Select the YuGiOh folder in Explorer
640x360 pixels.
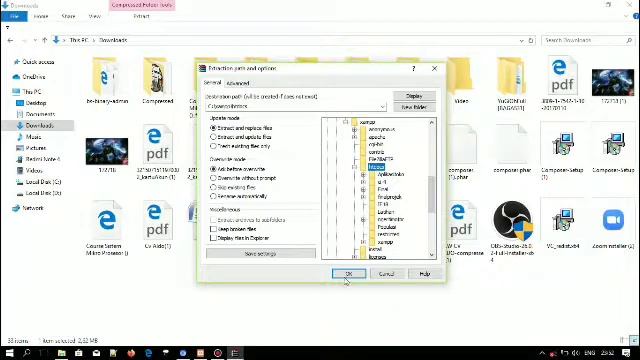(x=511, y=84)
